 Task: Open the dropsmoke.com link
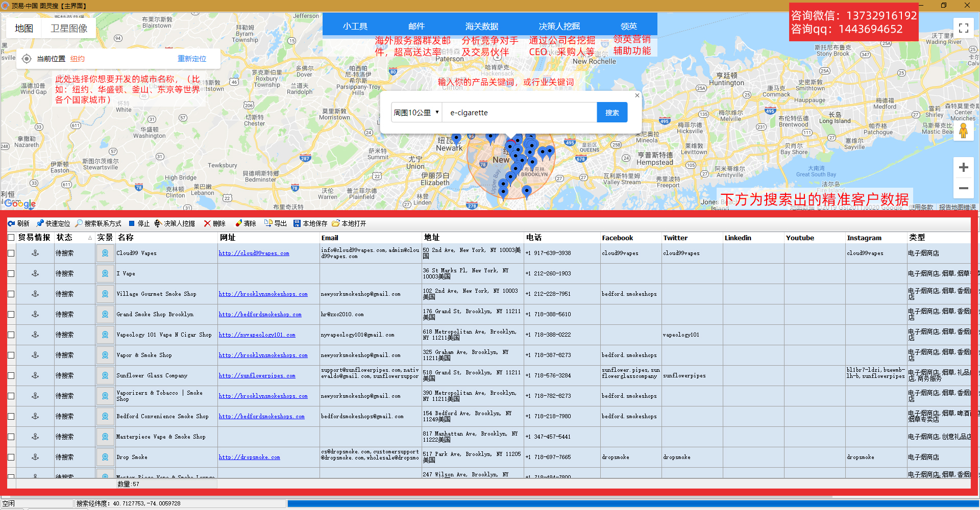tap(249, 457)
